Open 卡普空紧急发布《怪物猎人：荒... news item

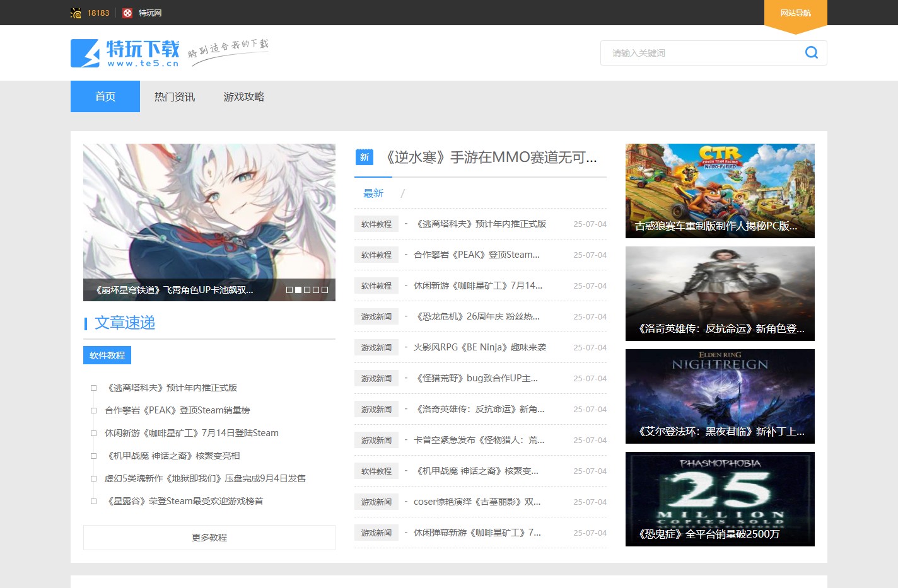[x=479, y=440]
